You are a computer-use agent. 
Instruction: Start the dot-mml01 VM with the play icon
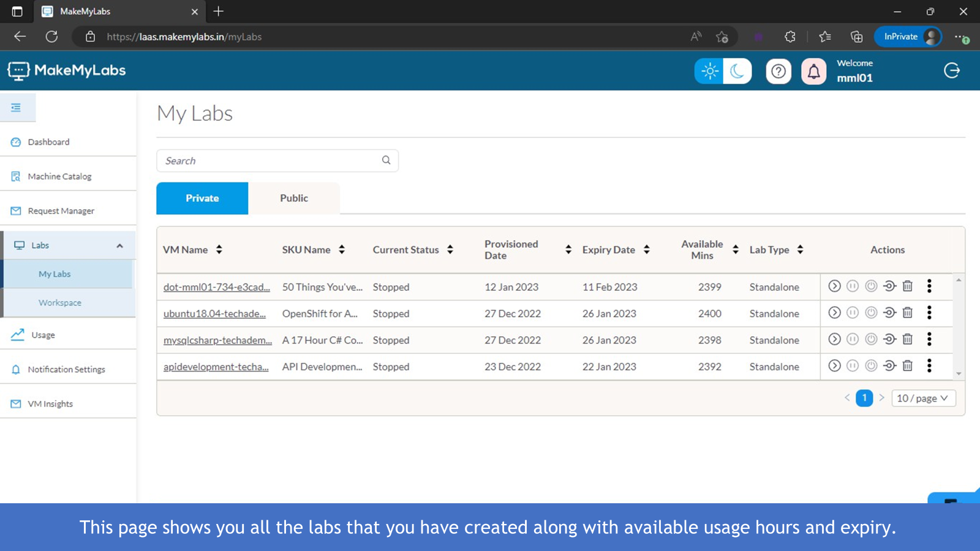(x=834, y=286)
